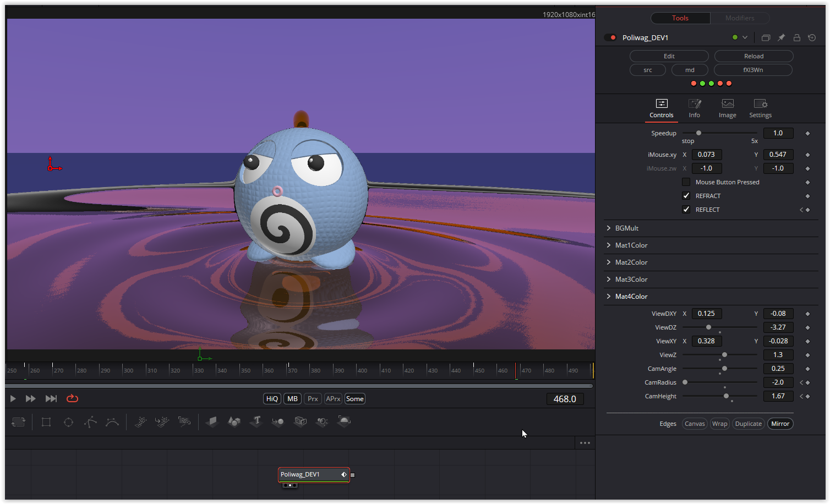This screenshot has width=830, height=504.
Task: Add the 3D renderer tool
Action: coord(344,422)
